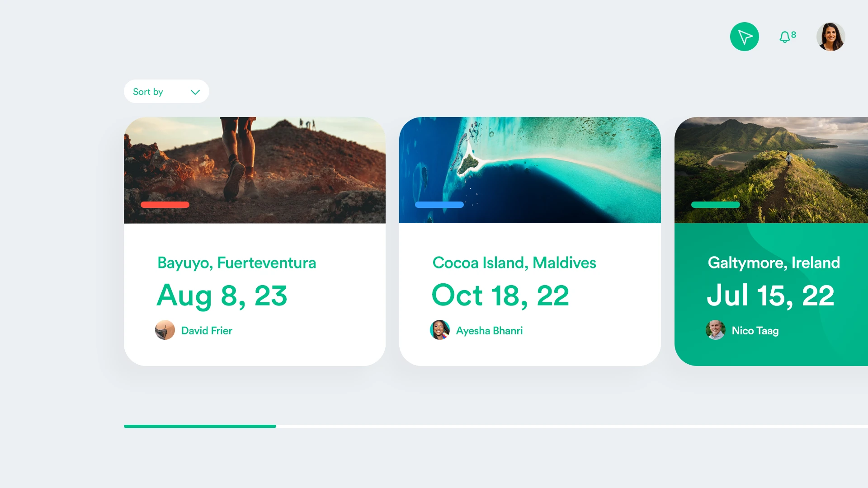The height and width of the screenshot is (488, 868).
Task: Click the green horizontal scroll progress bar
Action: pyautogui.click(x=200, y=426)
